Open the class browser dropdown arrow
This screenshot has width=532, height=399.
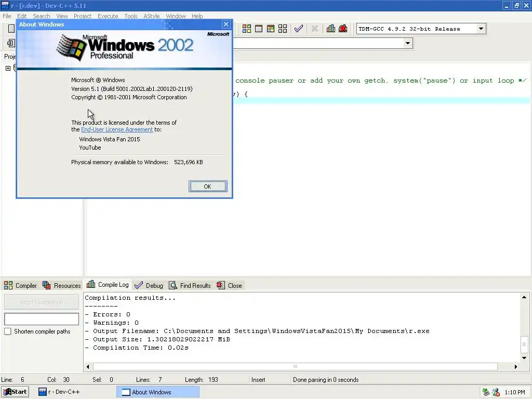[x=408, y=43]
